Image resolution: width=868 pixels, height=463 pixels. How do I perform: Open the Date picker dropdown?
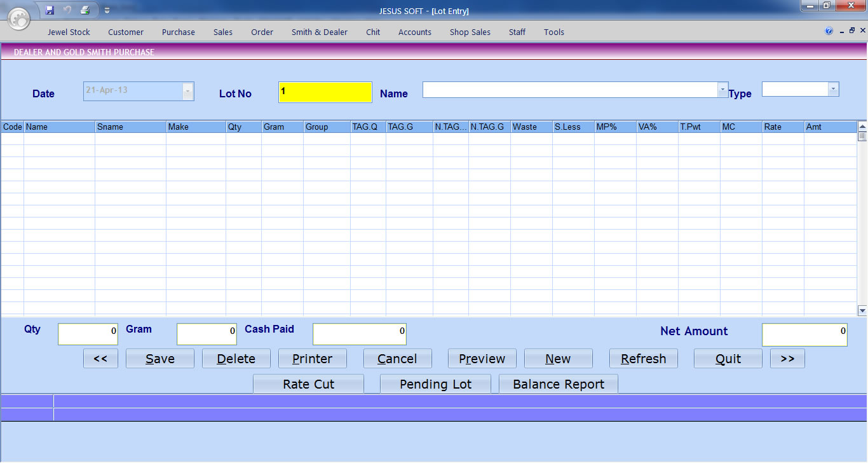(187, 92)
